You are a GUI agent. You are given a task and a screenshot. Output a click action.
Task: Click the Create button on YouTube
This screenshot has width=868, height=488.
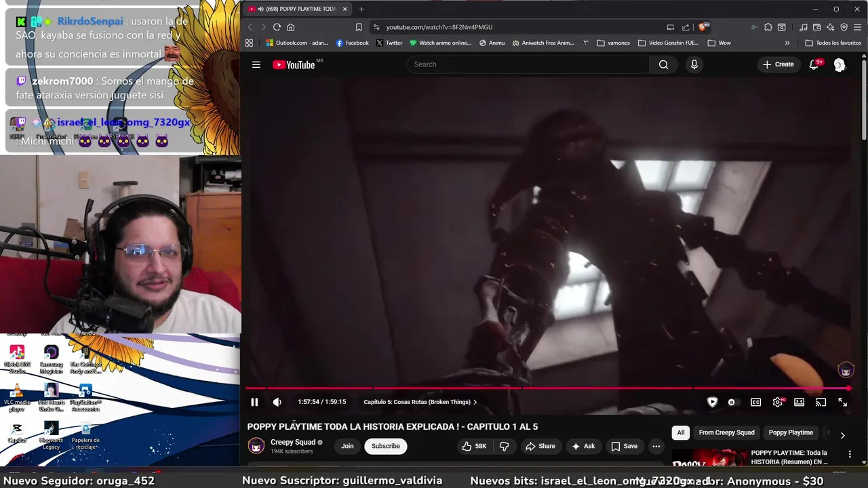[778, 64]
